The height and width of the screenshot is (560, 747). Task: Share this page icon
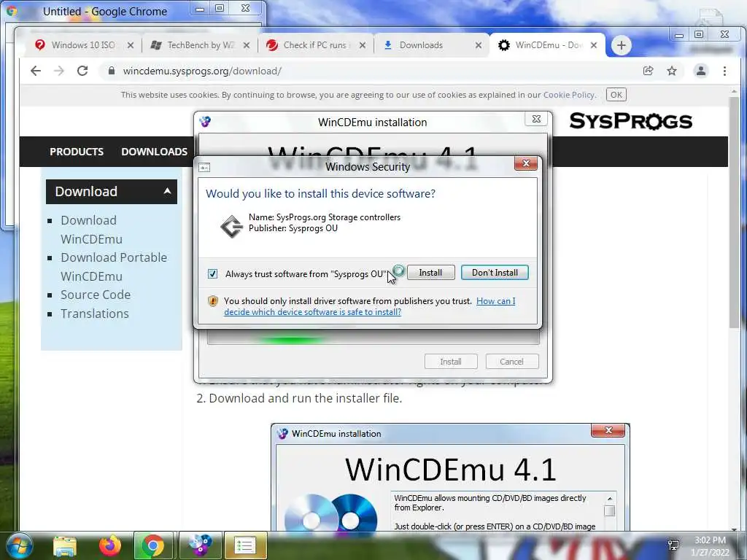649,71
